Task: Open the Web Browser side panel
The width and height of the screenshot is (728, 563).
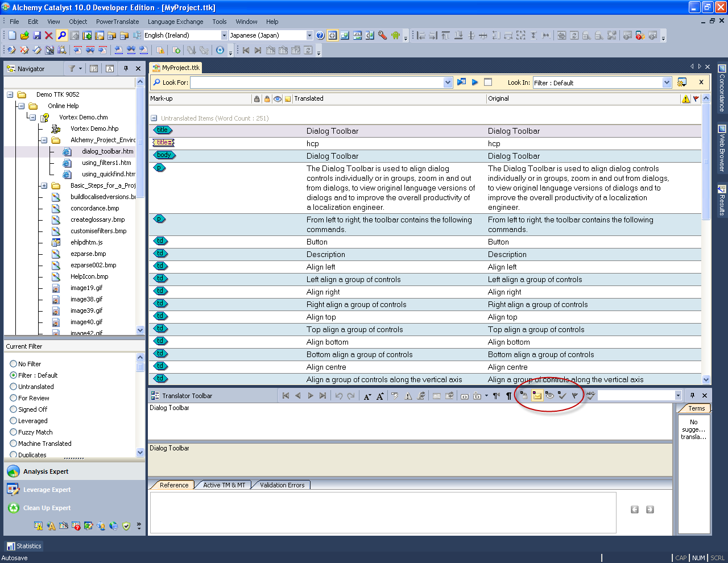Action: click(x=722, y=148)
